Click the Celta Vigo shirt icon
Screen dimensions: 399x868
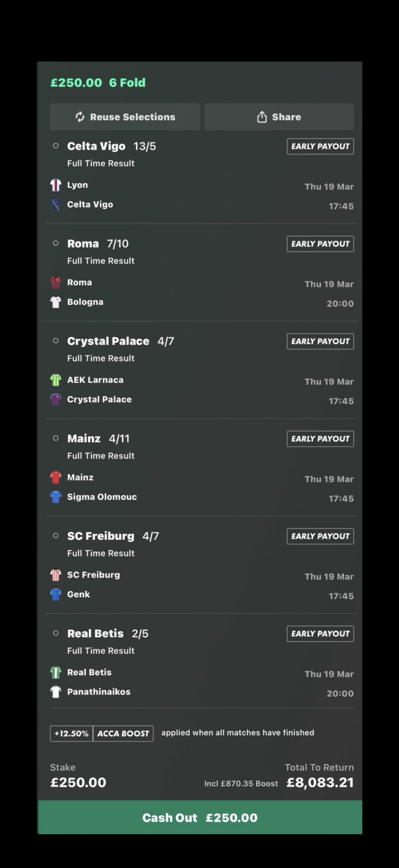56,205
